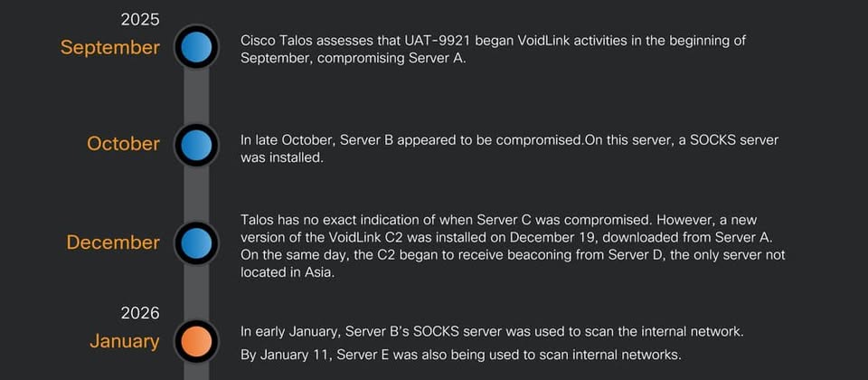Select the orange January timeline circle

(196, 342)
